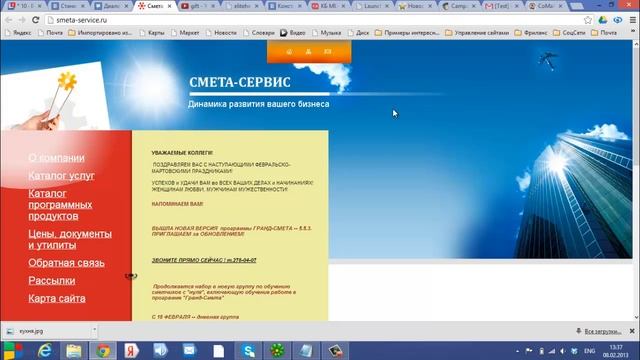
Task: Open the Словари bookmark
Action: click(259, 33)
